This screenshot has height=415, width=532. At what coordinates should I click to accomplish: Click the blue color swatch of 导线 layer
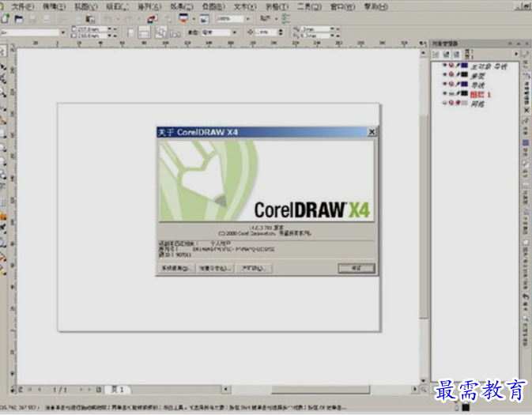[x=465, y=84]
